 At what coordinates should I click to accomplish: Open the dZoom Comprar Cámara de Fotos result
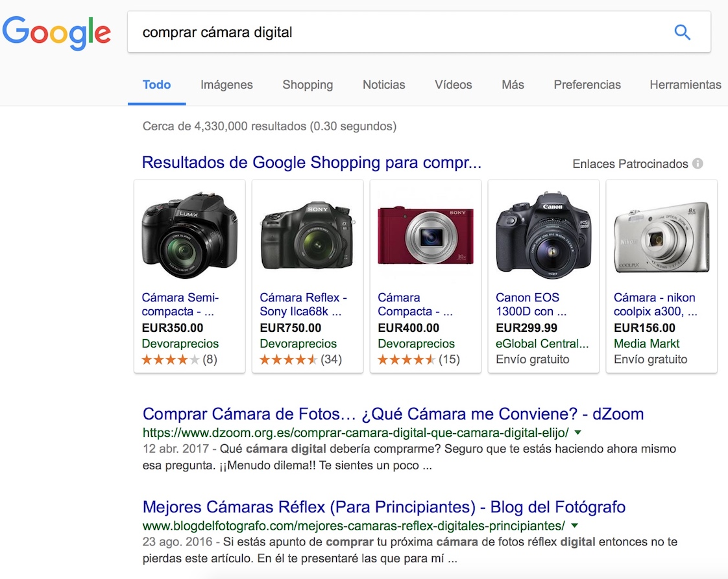point(393,414)
